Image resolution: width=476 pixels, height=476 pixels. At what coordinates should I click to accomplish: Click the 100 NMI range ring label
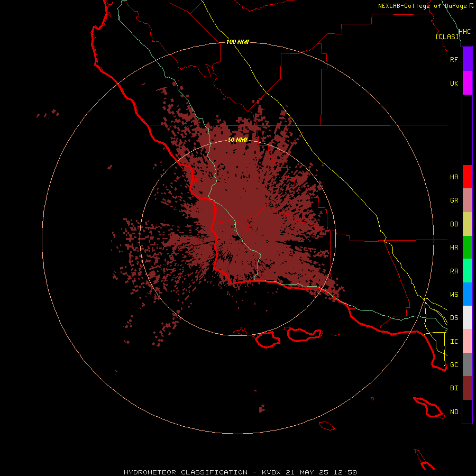tap(237, 42)
